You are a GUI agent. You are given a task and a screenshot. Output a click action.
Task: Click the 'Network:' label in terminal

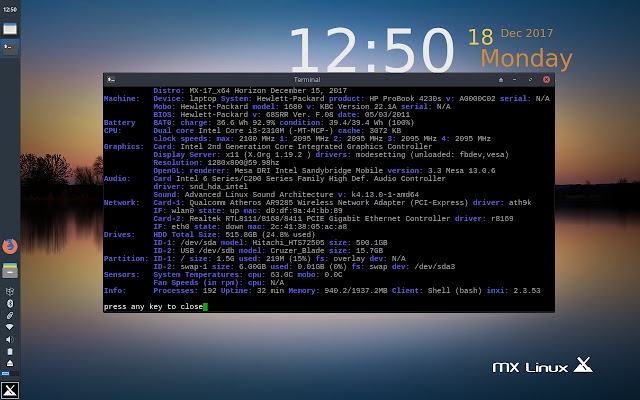tap(122, 202)
